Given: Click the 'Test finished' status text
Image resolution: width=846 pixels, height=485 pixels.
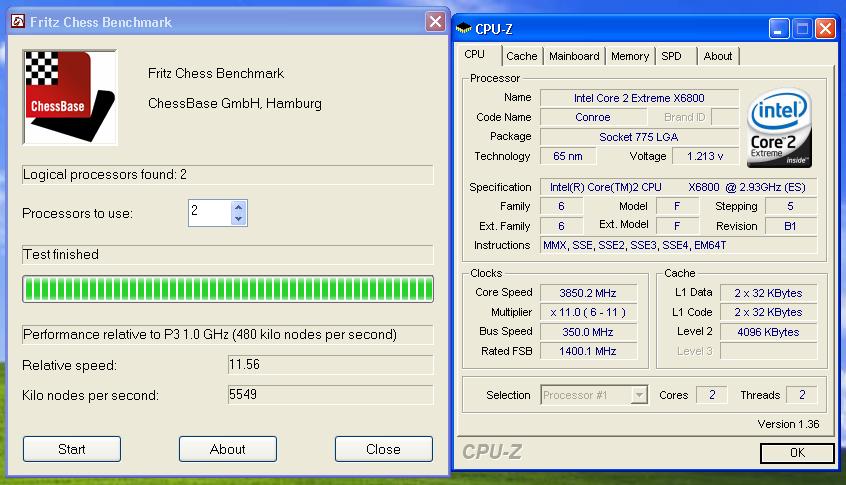Looking at the screenshot, I should pyautogui.click(x=61, y=254).
